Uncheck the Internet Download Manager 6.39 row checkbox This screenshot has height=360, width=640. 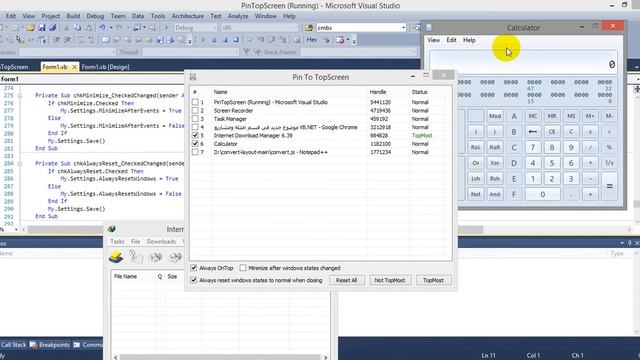point(195,135)
